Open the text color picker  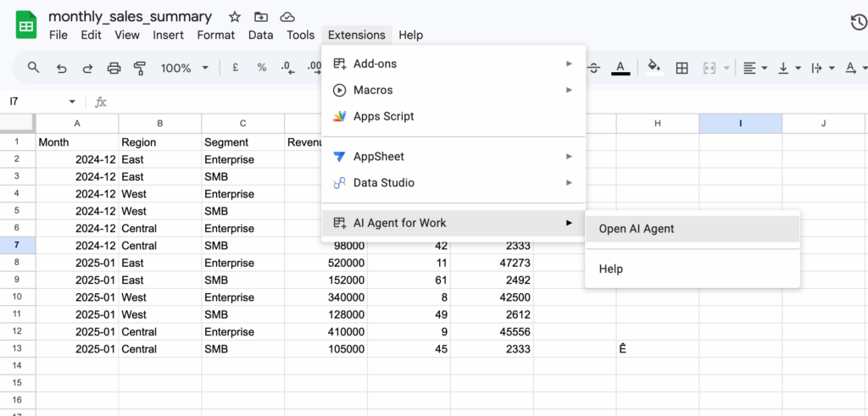[x=620, y=68]
